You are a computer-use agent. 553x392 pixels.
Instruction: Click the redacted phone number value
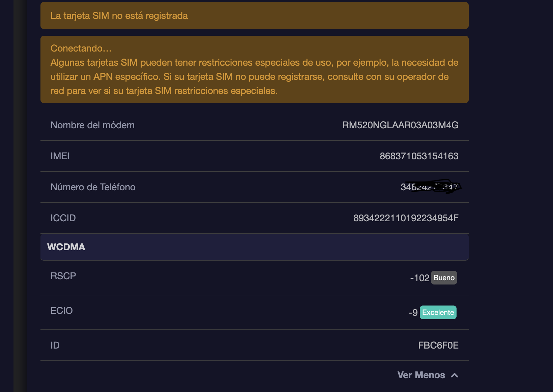[431, 187]
